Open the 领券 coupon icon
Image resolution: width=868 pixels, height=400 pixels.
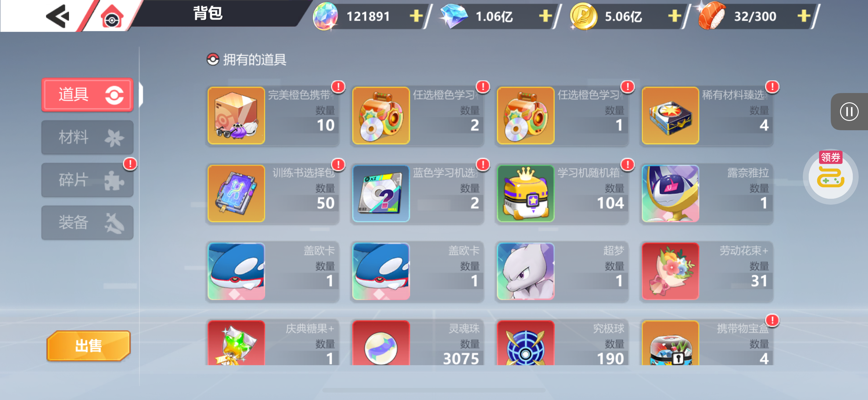tap(831, 176)
